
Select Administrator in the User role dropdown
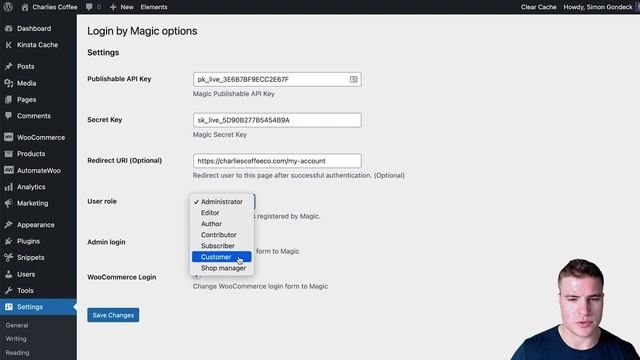click(x=222, y=202)
